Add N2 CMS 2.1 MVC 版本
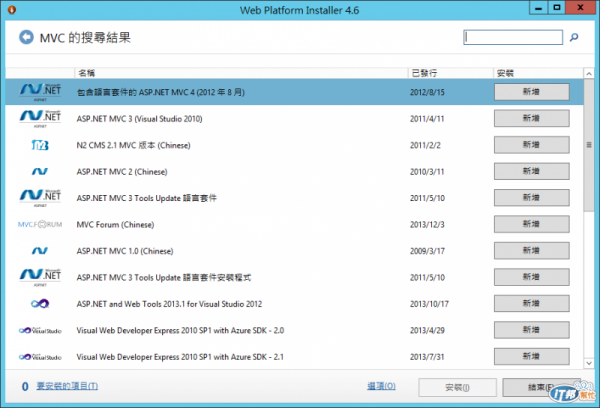This screenshot has width=600, height=408. [x=532, y=145]
